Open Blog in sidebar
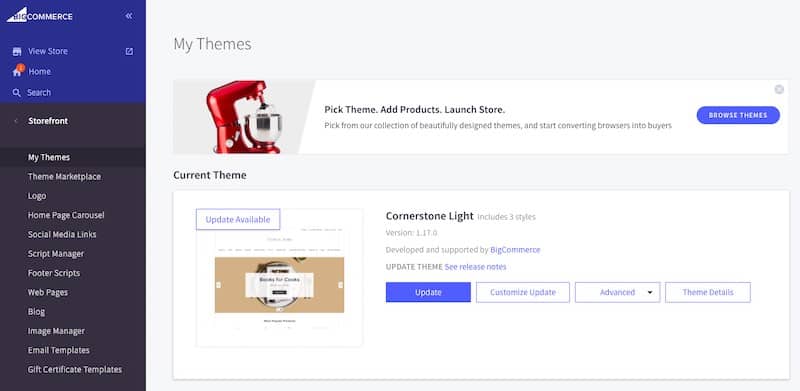 pos(36,311)
